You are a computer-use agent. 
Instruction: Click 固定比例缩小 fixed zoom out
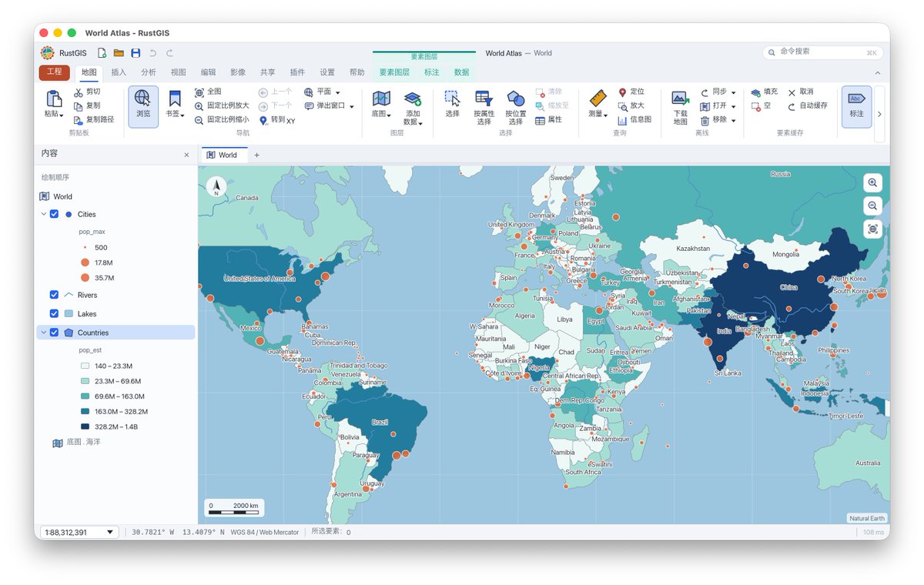click(222, 119)
